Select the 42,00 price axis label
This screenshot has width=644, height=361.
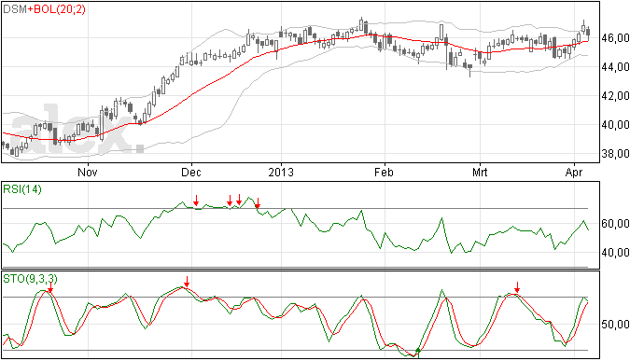tap(615, 96)
